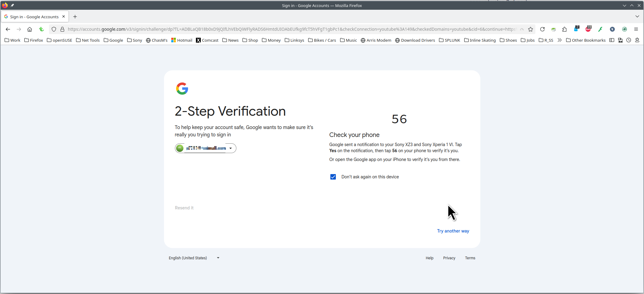
Task: Uncheck Don't ask again on this device
Action: (333, 177)
